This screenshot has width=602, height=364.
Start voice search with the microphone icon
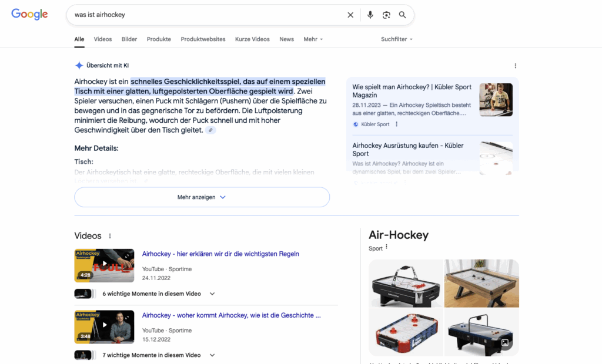coord(370,15)
